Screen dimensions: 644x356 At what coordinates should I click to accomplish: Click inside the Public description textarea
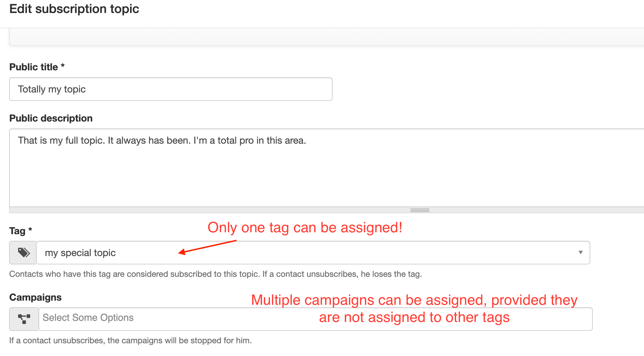click(326, 167)
